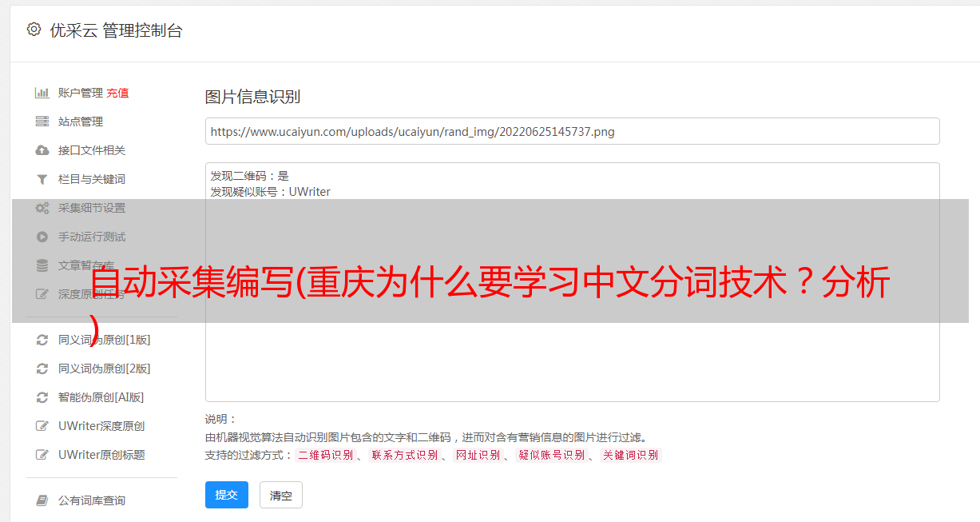The height and width of the screenshot is (522, 980).
Task: Open 同义词伪原创[2版] page
Action: [x=104, y=369]
